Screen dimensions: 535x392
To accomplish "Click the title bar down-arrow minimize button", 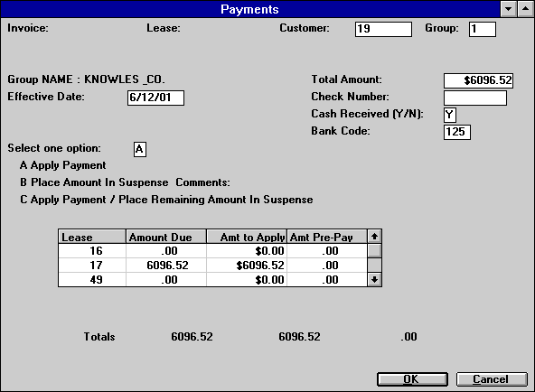I will (509, 9).
